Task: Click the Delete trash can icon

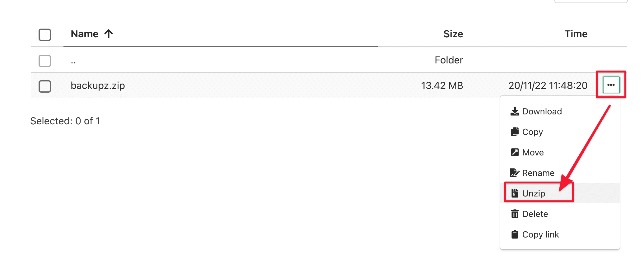Action: (515, 214)
